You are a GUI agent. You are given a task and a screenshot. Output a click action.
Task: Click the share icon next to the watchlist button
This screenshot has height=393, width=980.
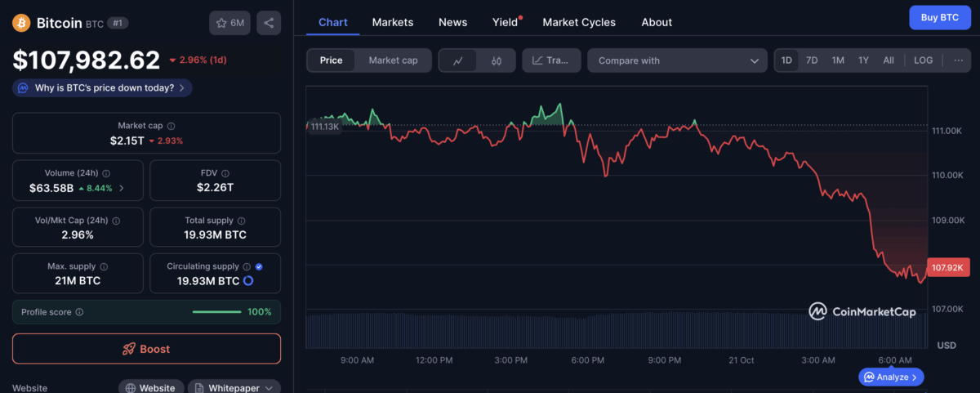click(269, 23)
